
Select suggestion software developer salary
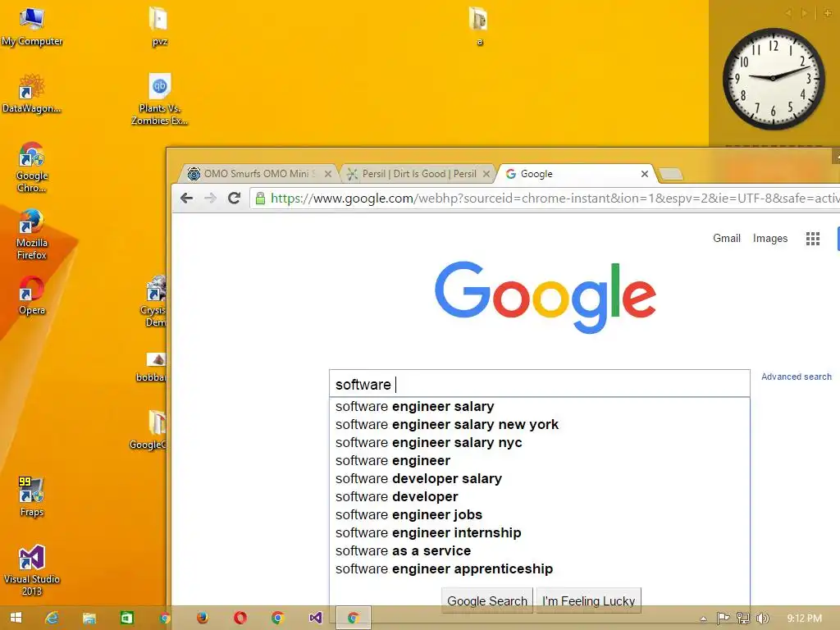540,479
